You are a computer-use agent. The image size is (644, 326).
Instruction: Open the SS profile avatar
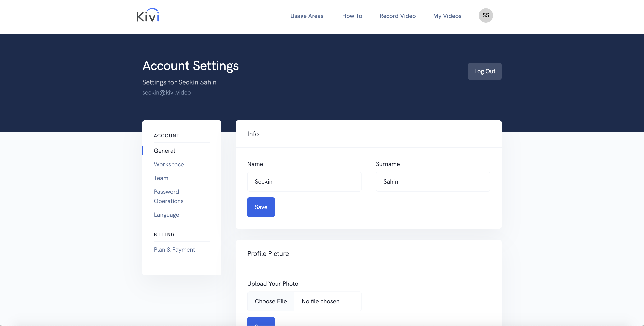click(x=486, y=15)
